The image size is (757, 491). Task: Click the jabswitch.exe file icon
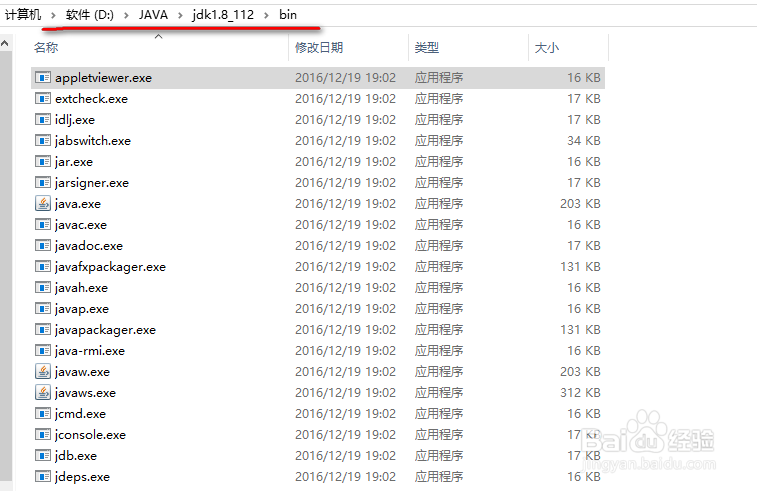pyautogui.click(x=43, y=140)
